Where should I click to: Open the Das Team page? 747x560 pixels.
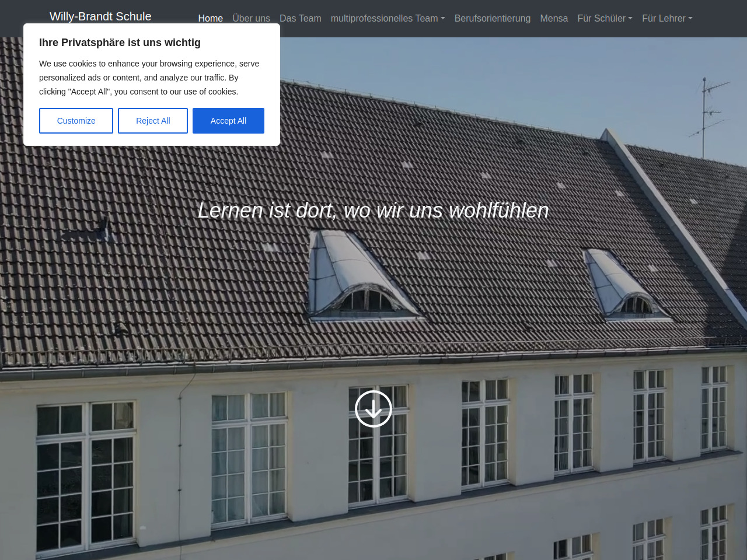[x=300, y=19]
